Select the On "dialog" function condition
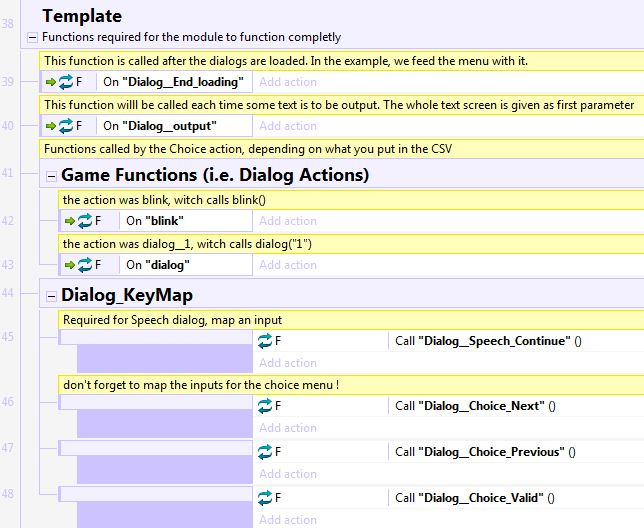This screenshot has height=528, width=644. 158,265
